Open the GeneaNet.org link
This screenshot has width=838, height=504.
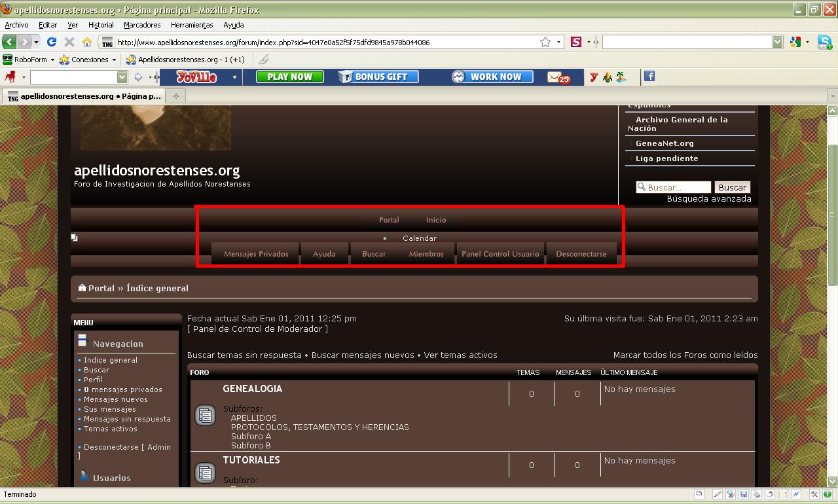pyautogui.click(x=665, y=143)
